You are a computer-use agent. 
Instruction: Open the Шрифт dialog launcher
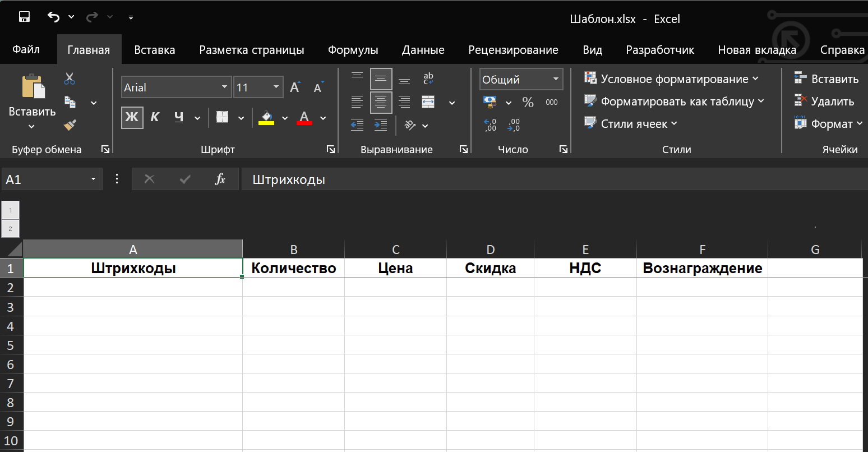(331, 149)
